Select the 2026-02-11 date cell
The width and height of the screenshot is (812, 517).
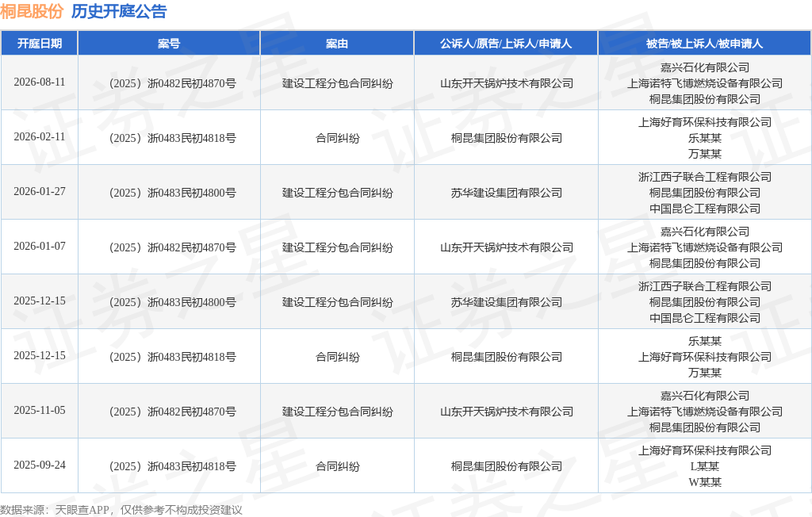(40, 136)
